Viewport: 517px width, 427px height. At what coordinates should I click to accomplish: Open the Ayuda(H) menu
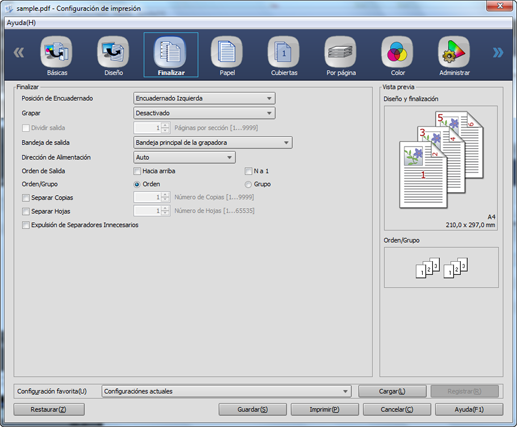(x=21, y=23)
